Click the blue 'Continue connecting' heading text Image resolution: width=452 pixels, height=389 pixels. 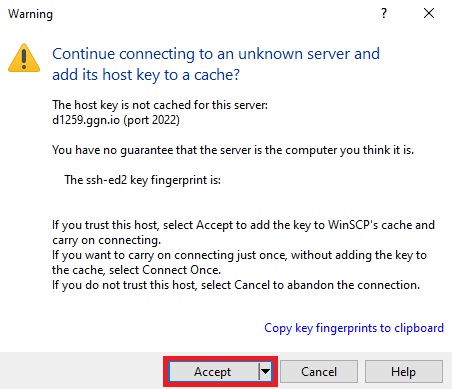pyautogui.click(x=216, y=64)
